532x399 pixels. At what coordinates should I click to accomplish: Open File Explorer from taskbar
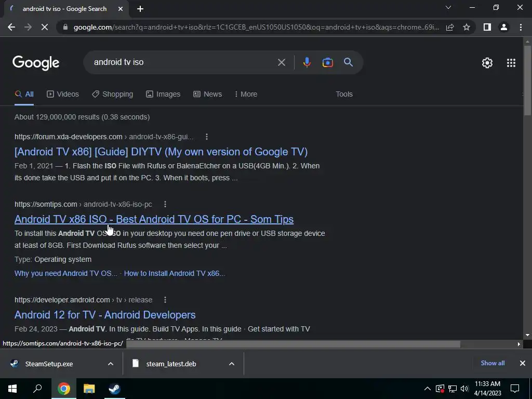point(89,389)
